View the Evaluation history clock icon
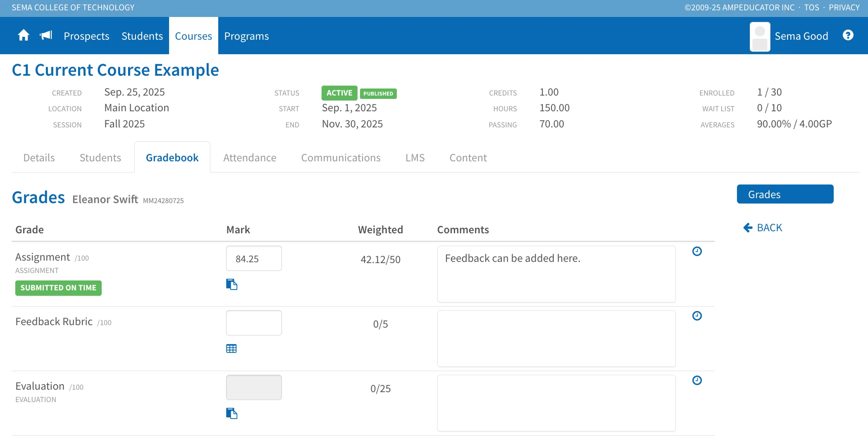The height and width of the screenshot is (436, 868). click(697, 381)
